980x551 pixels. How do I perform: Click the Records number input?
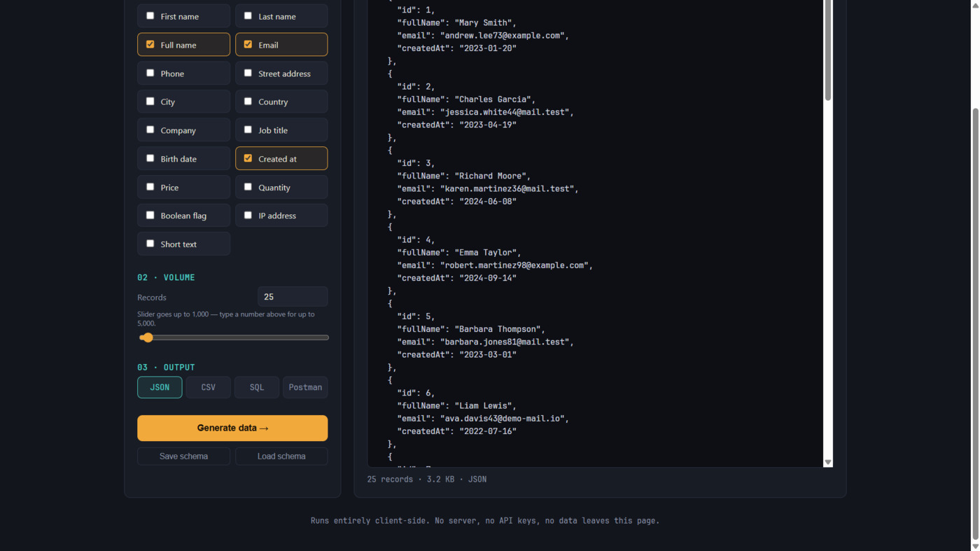click(293, 297)
